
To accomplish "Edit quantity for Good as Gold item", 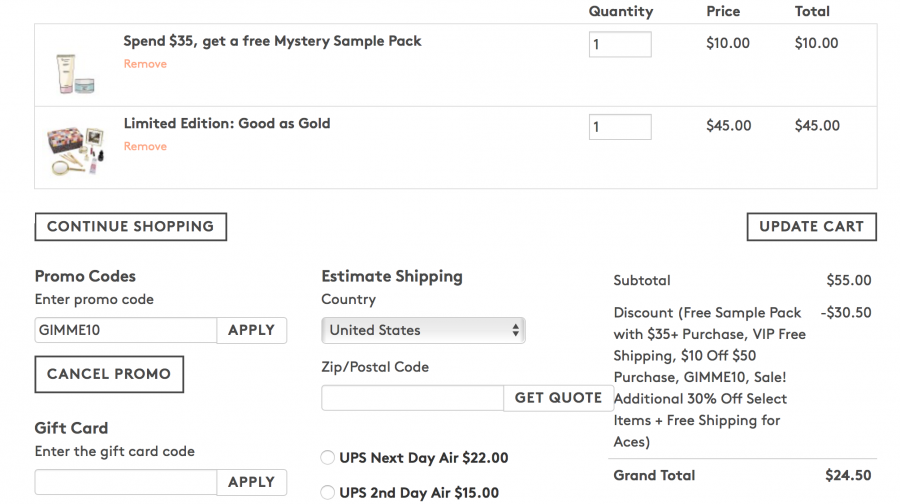I will 619,127.
